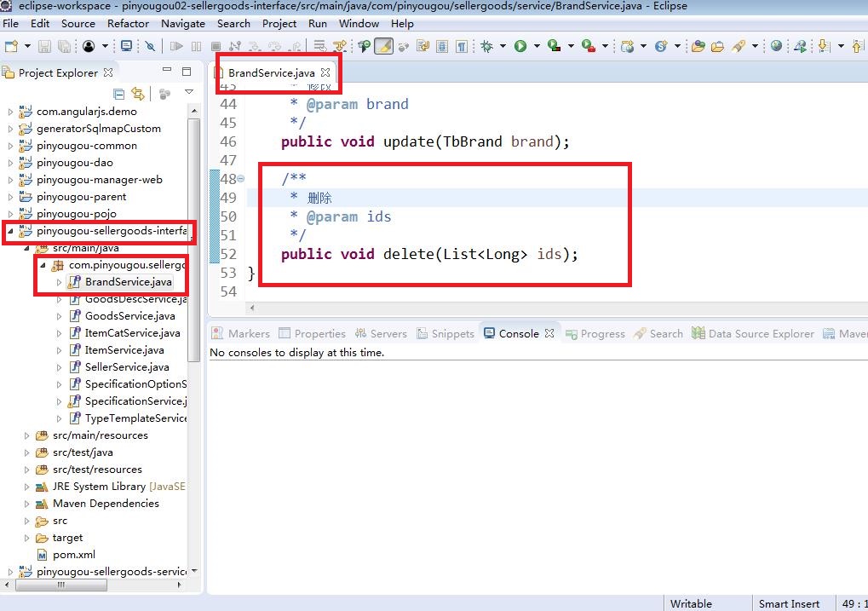
Task: Switch to the Properties tab
Action: point(313,333)
